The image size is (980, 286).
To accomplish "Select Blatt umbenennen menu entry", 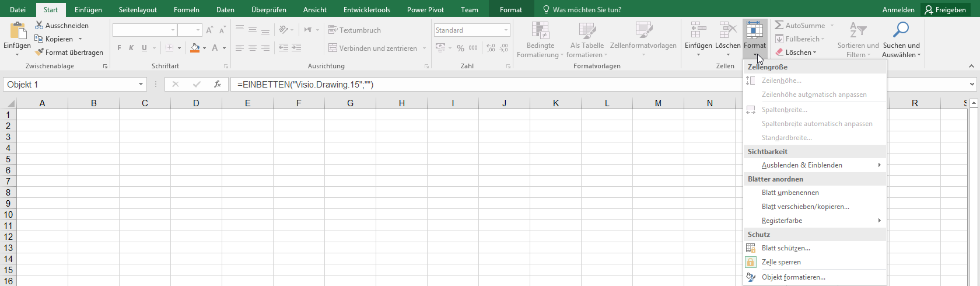I will coord(790,193).
